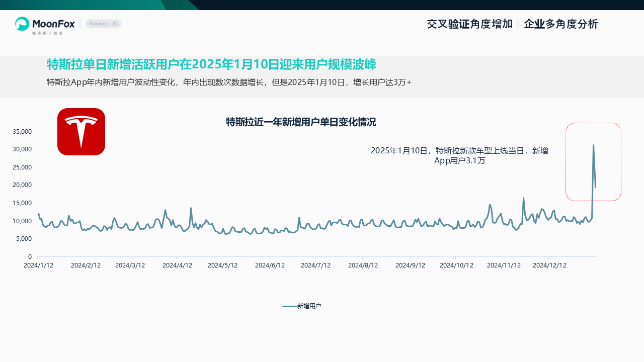Click the 新增用户 legend line marker
The height and width of the screenshot is (362, 644).
coord(289,306)
